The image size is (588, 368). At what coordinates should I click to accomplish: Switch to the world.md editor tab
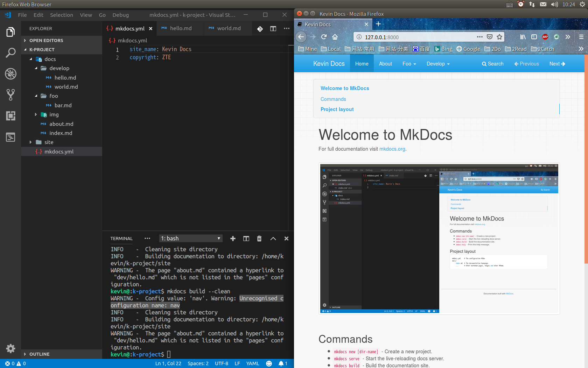(228, 28)
